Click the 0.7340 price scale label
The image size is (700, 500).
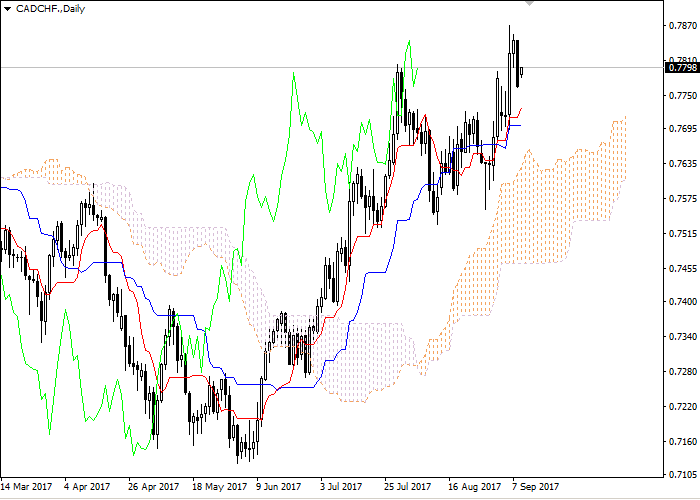click(x=683, y=336)
